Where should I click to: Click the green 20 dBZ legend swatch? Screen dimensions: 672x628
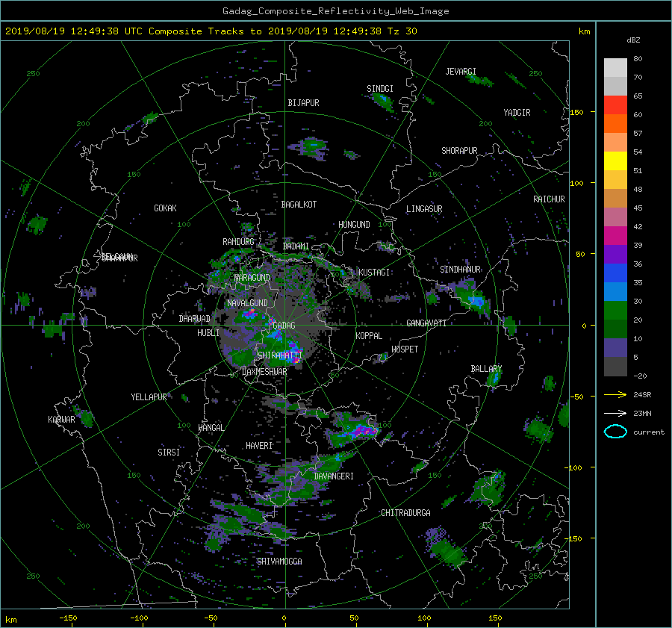click(615, 311)
